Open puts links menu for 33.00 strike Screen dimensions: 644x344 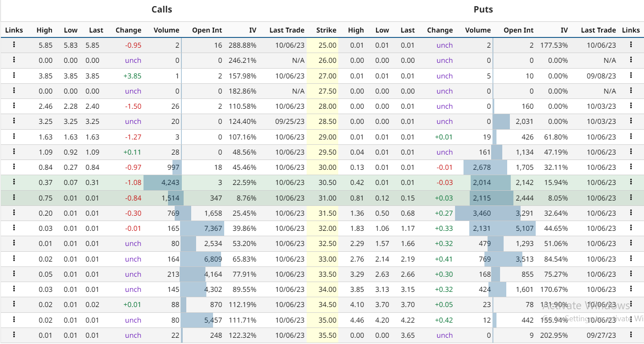pos(631,258)
